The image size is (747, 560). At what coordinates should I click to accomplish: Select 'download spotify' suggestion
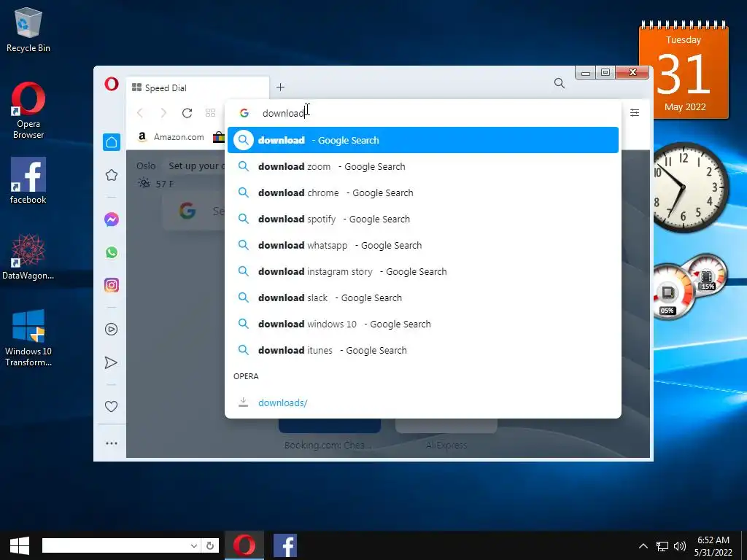(423, 219)
